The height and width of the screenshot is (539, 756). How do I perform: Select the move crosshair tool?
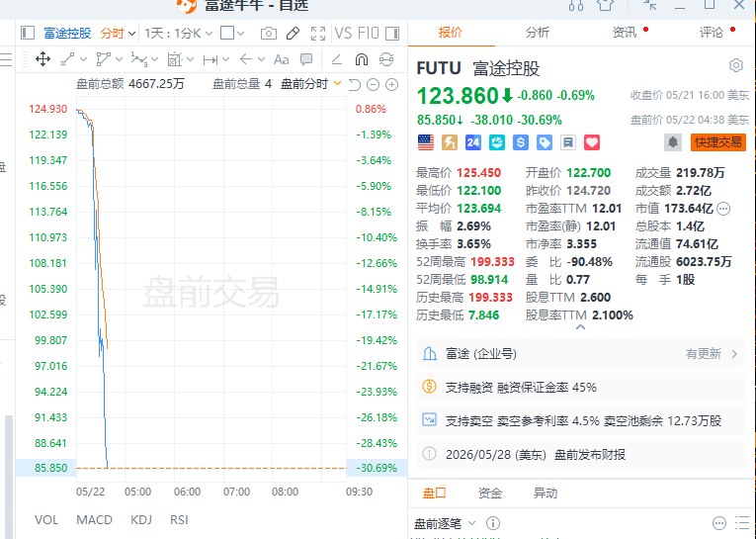tap(42, 59)
